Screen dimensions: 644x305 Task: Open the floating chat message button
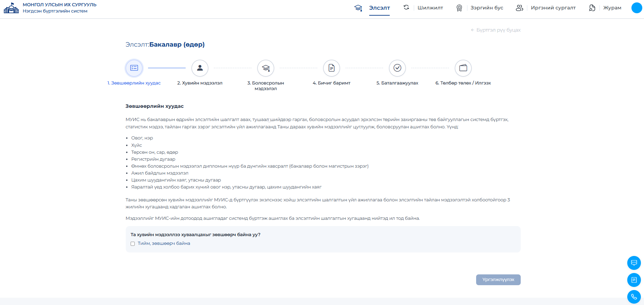(634, 263)
